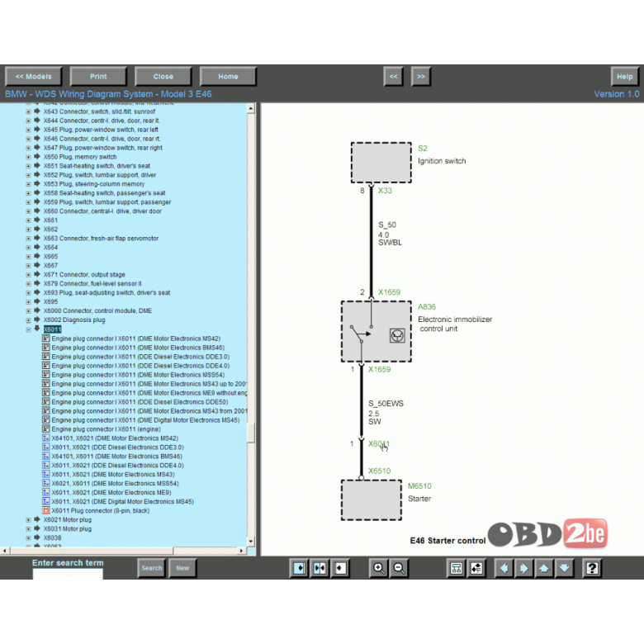Viewport: 644px width, 644px height.
Task: Open blue icon for X6021, X6011 MSS54
Action: 46,483
